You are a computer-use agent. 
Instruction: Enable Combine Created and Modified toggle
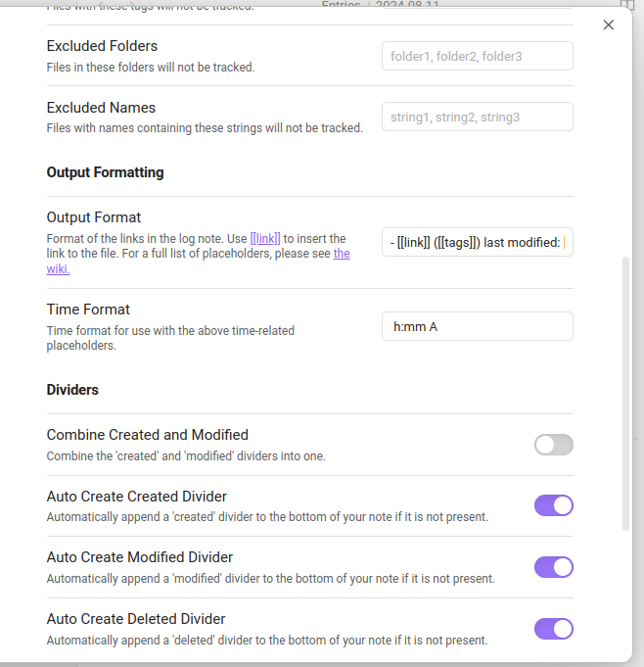tap(553, 445)
